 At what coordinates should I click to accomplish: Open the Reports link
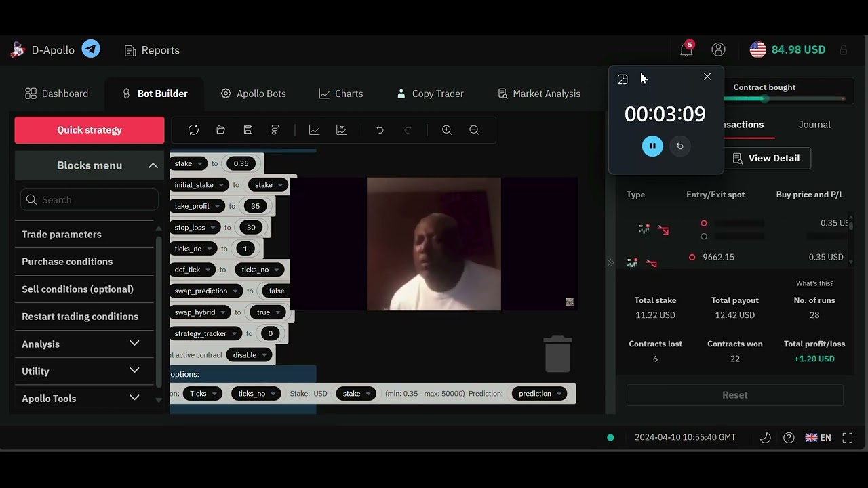click(153, 50)
